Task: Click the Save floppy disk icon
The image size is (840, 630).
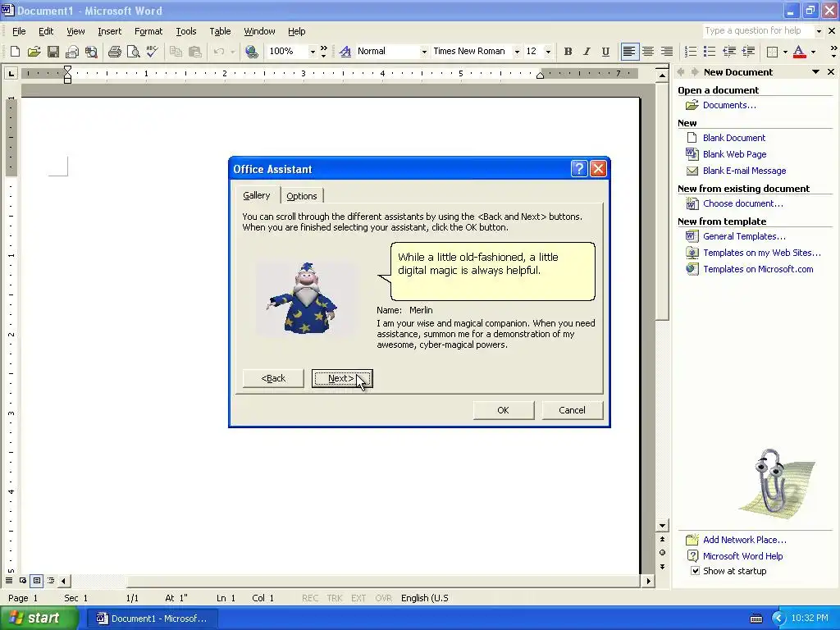Action: pyautogui.click(x=53, y=52)
